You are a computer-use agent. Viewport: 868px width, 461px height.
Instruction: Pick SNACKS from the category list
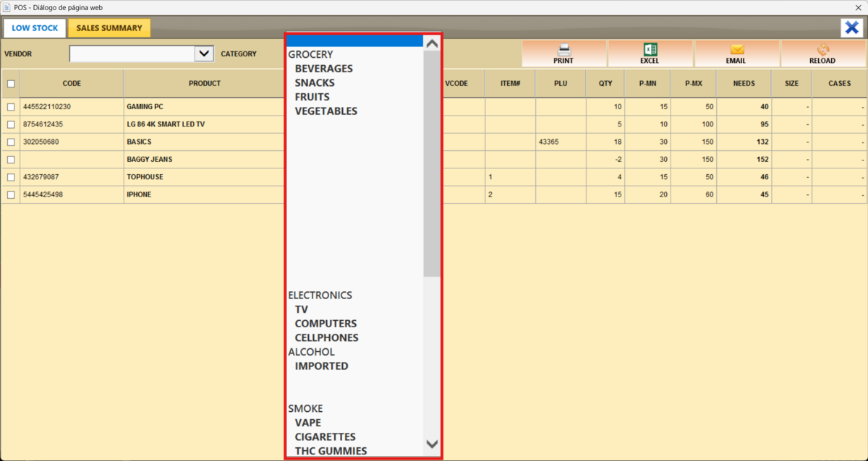click(315, 82)
